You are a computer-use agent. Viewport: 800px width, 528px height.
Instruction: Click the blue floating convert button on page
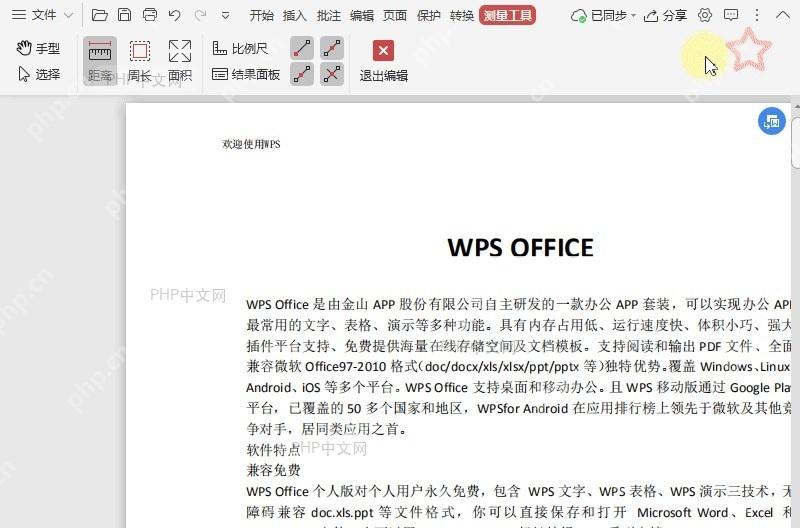(x=771, y=121)
